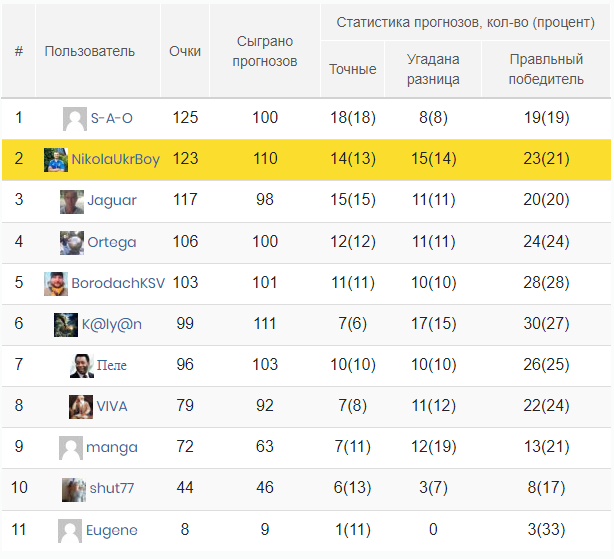Viewport: 614px width, 559px height.
Task: Open the Eugene username link
Action: tap(112, 530)
